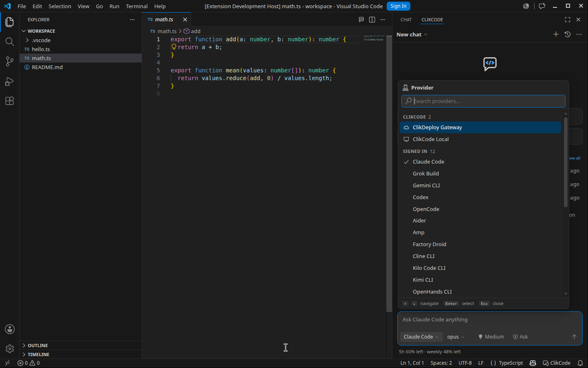This screenshot has width=588, height=368.
Task: Open the Terminal menu
Action: 136,6
